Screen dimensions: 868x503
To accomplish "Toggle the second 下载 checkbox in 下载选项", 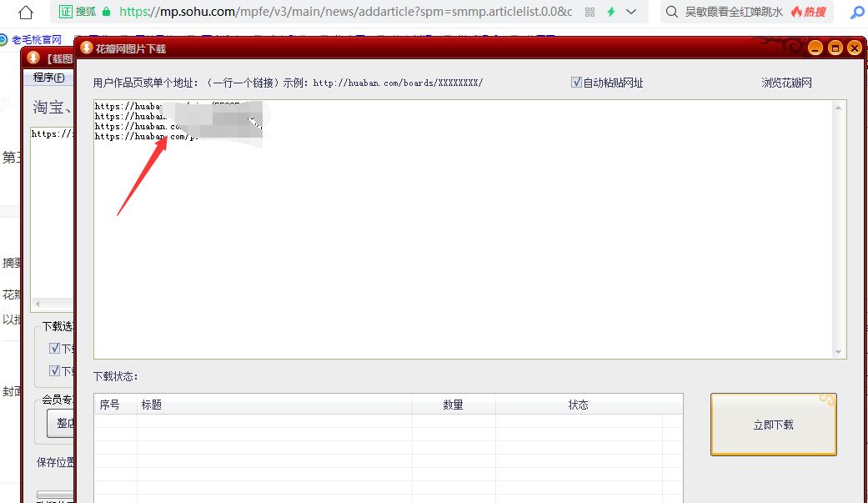I will 56,370.
